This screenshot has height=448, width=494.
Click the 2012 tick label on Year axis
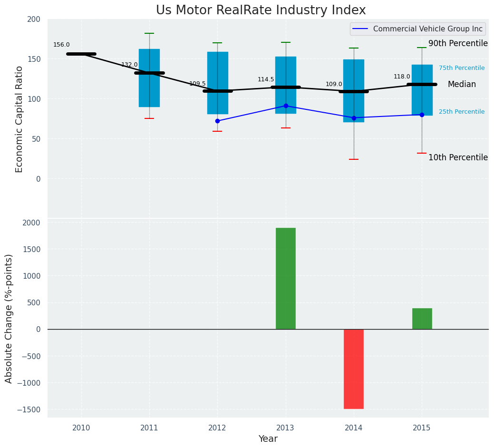(x=217, y=428)
